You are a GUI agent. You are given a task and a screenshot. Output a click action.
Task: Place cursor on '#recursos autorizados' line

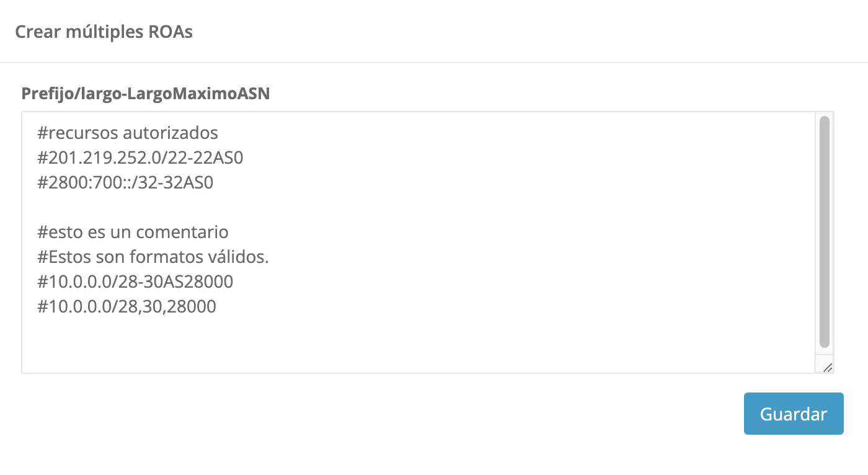point(128,133)
